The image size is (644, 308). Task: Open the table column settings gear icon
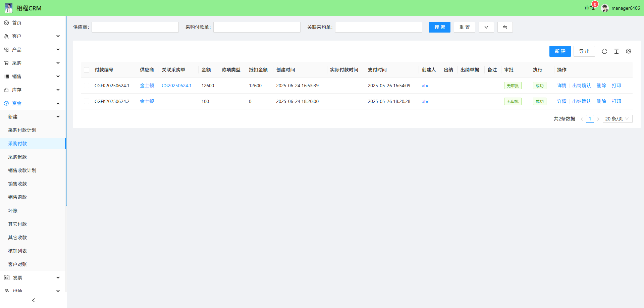[x=629, y=51]
